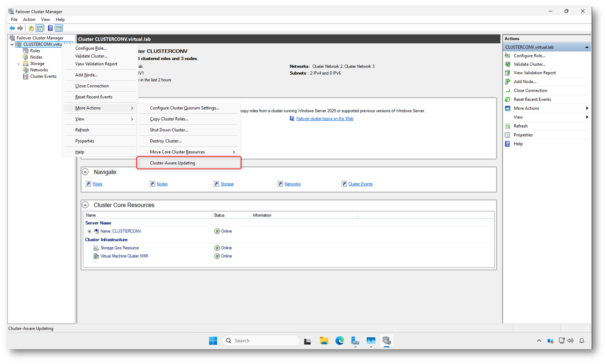607x364 pixels.
Task: Open Failover cluster topics on the Web
Action: click(x=325, y=118)
